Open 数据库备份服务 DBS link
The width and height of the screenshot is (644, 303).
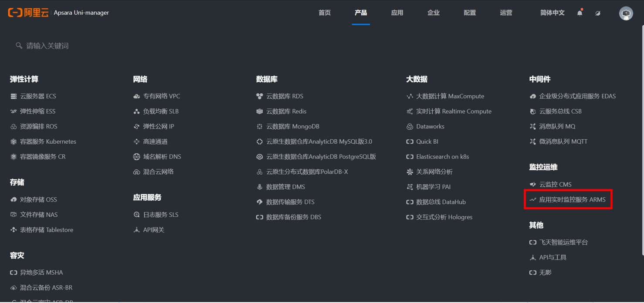pyautogui.click(x=294, y=217)
